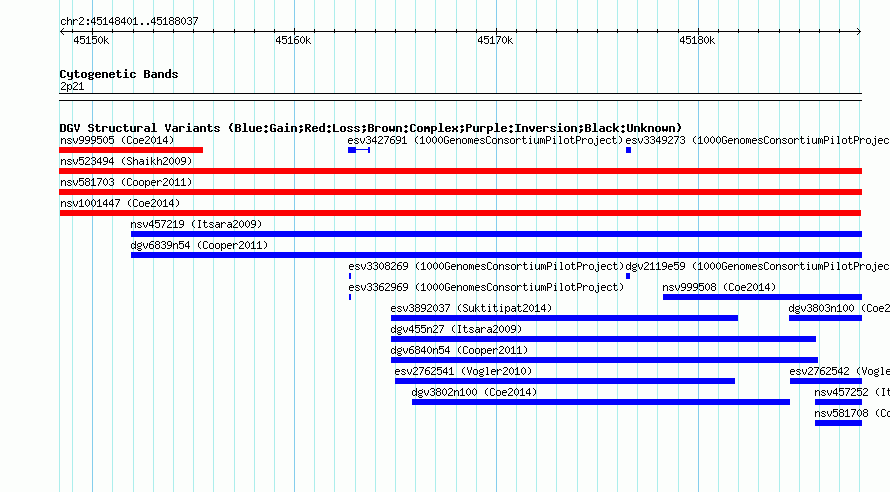The height and width of the screenshot is (492, 890).
Task: Click esv3892037 (Suktitipat2014) label
Action: coord(471,308)
